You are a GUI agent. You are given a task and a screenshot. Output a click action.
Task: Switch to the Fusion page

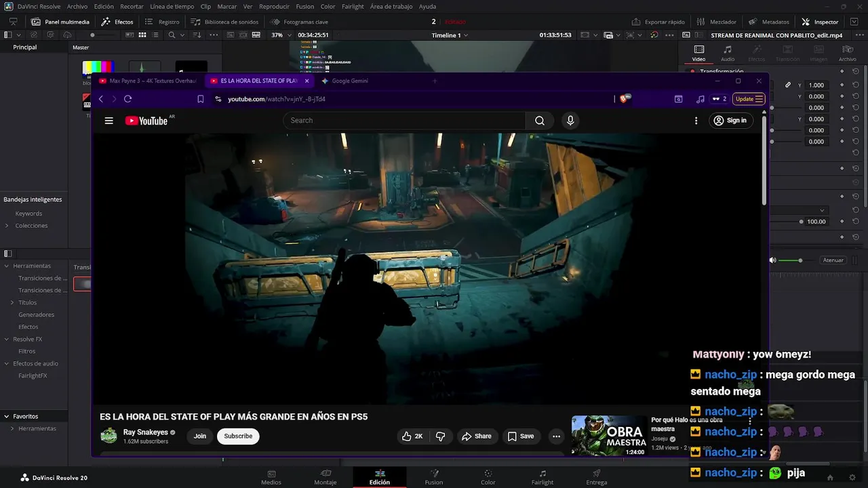pyautogui.click(x=434, y=477)
